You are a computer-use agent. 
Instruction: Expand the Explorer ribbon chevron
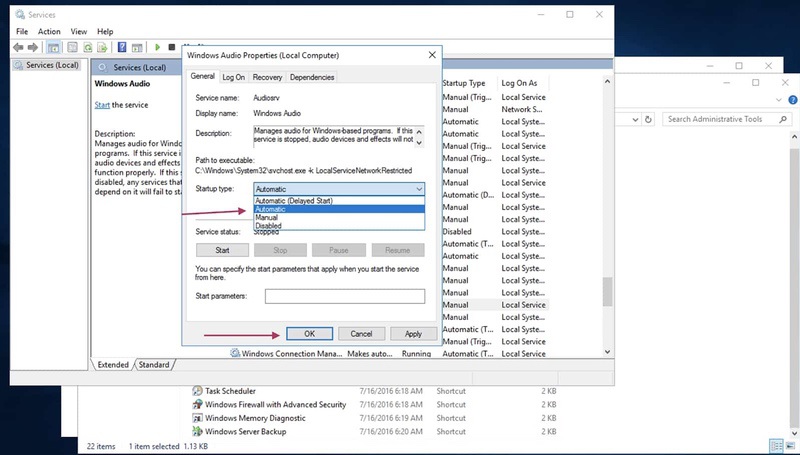coord(779,100)
